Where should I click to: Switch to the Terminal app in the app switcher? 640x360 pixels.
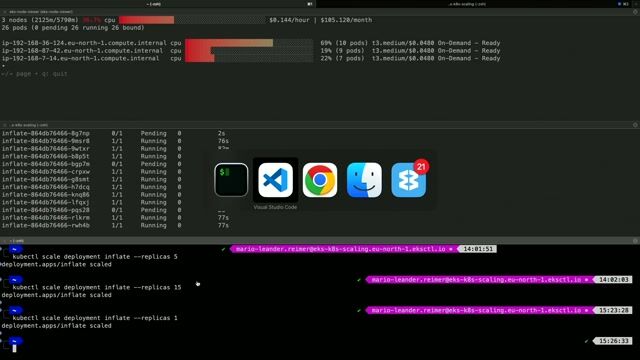pos(231,180)
